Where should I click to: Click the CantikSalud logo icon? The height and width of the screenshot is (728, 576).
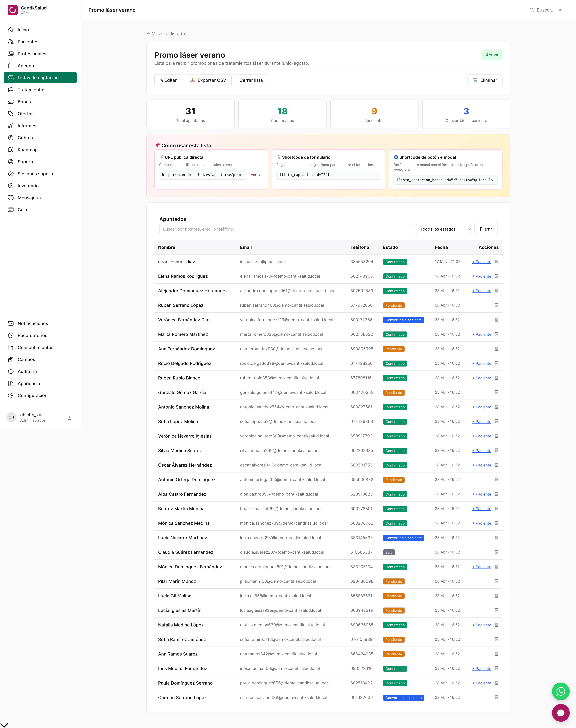tap(12, 10)
